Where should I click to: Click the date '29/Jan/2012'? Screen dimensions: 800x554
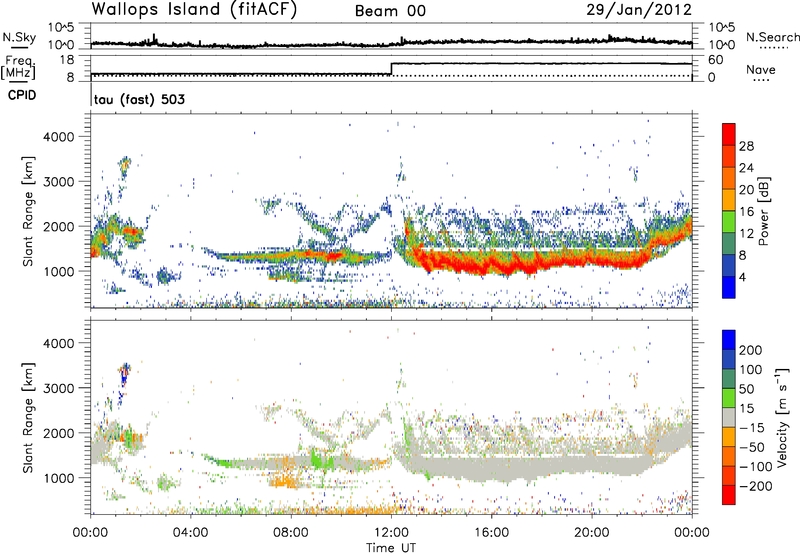click(639, 10)
